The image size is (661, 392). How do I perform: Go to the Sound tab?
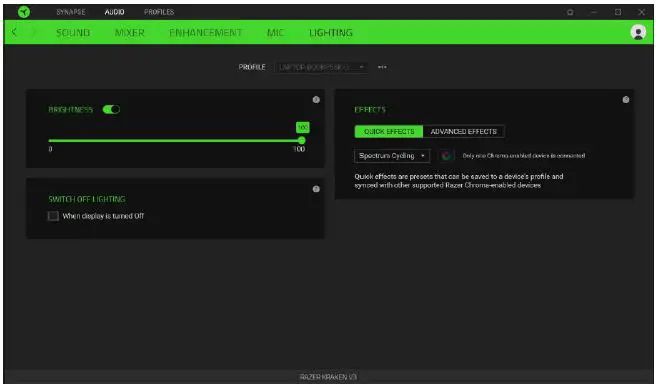(73, 32)
